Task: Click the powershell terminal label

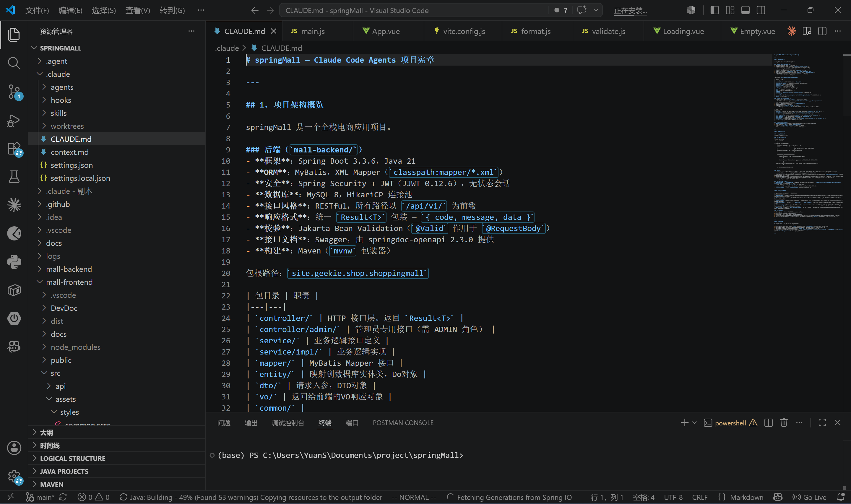Action: [730, 423]
